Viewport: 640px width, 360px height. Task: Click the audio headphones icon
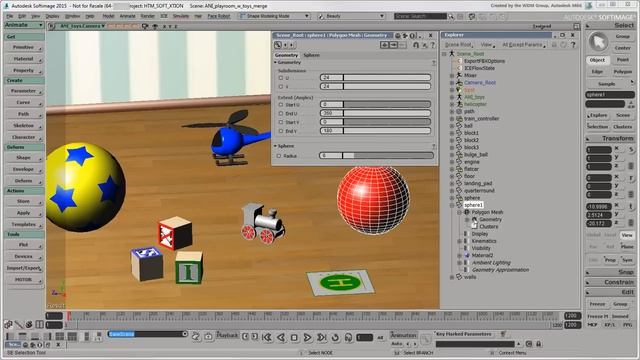coord(348,338)
